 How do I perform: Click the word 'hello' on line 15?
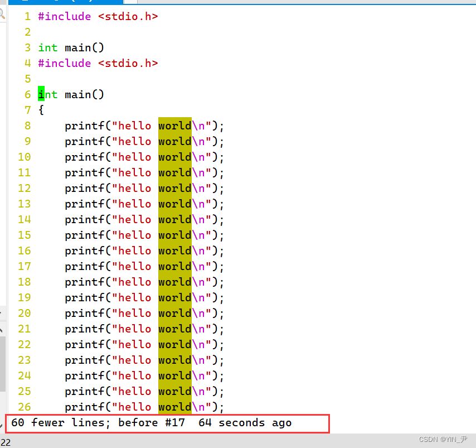134,235
